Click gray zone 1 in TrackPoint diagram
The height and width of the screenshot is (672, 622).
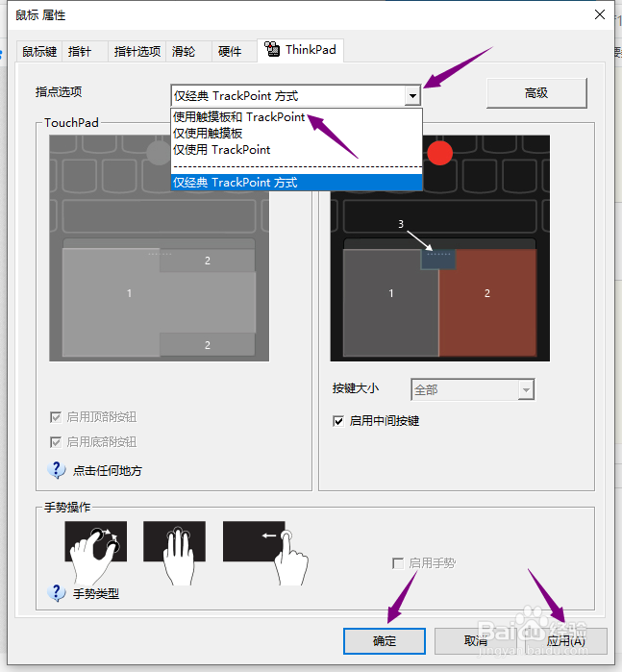pyautogui.click(x=391, y=303)
